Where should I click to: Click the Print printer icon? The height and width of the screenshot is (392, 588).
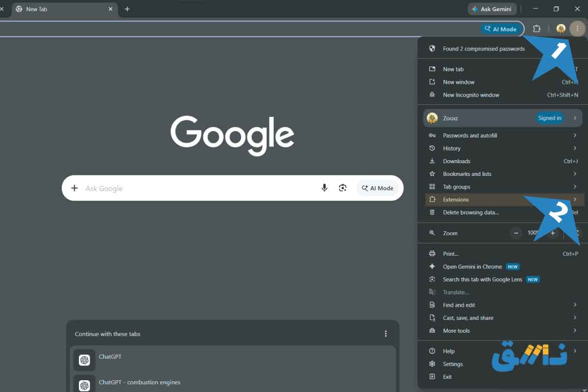432,254
